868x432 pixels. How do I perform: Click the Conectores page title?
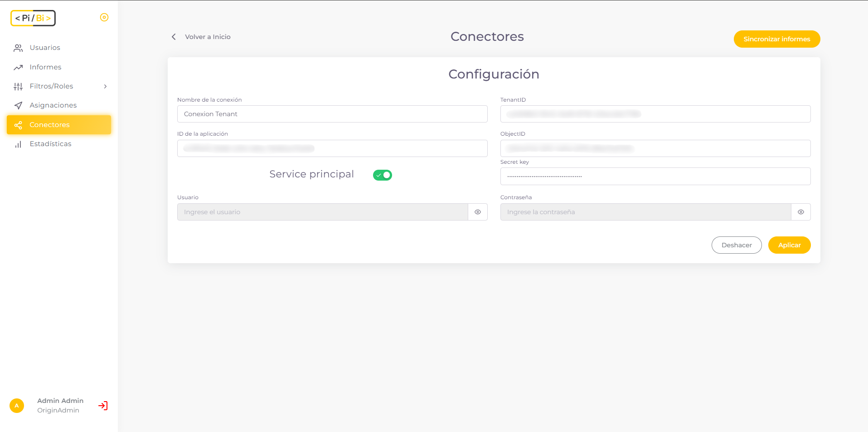[487, 36]
